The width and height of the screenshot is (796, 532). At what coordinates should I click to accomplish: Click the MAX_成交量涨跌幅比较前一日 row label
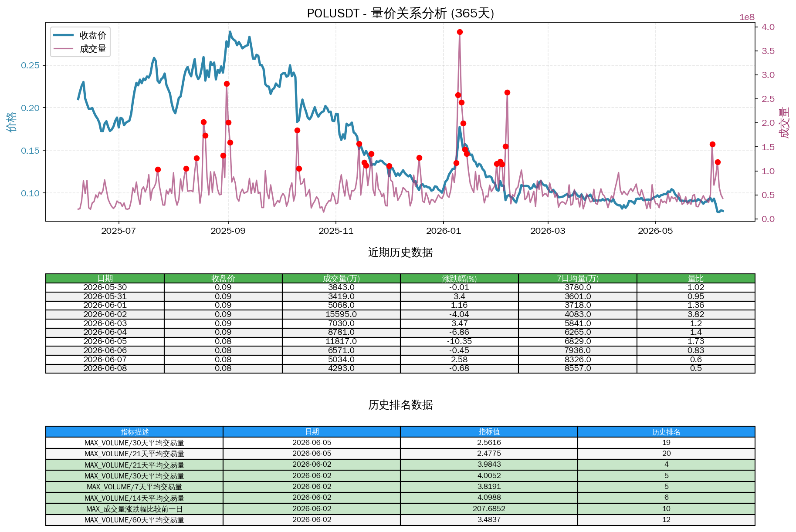[x=135, y=509]
